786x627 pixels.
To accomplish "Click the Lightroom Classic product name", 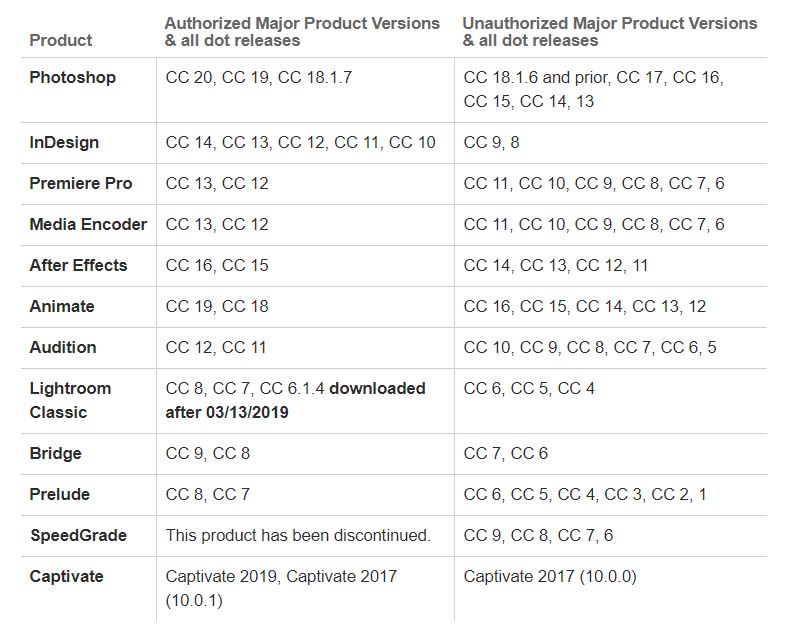I will pos(70,400).
